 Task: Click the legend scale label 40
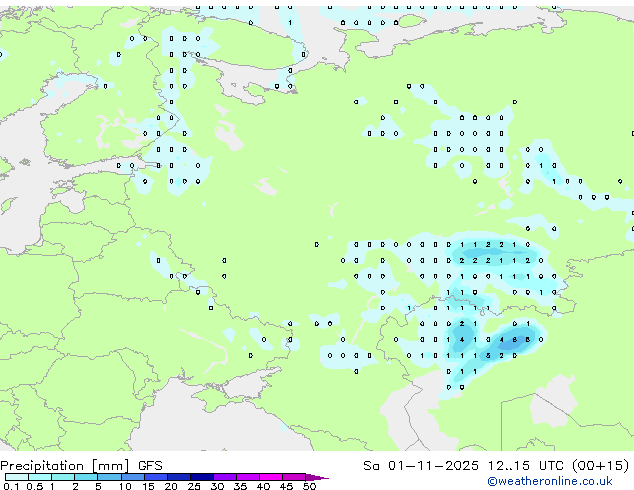tap(263, 486)
